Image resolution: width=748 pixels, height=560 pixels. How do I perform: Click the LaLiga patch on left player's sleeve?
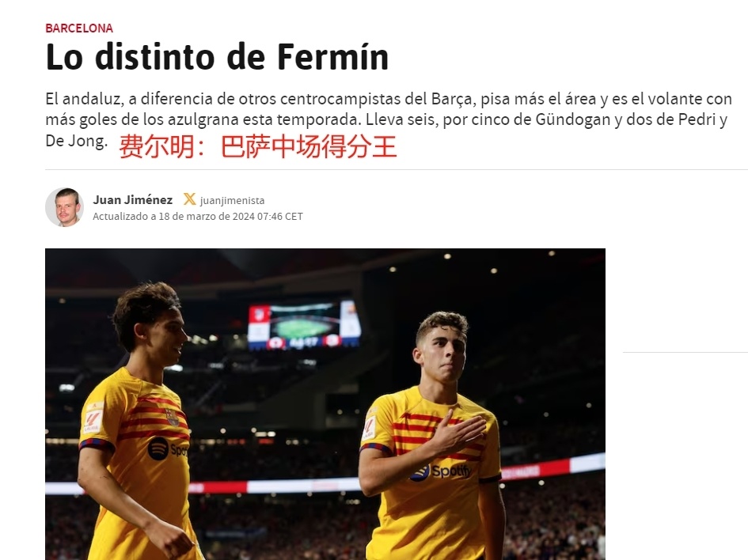92,418
